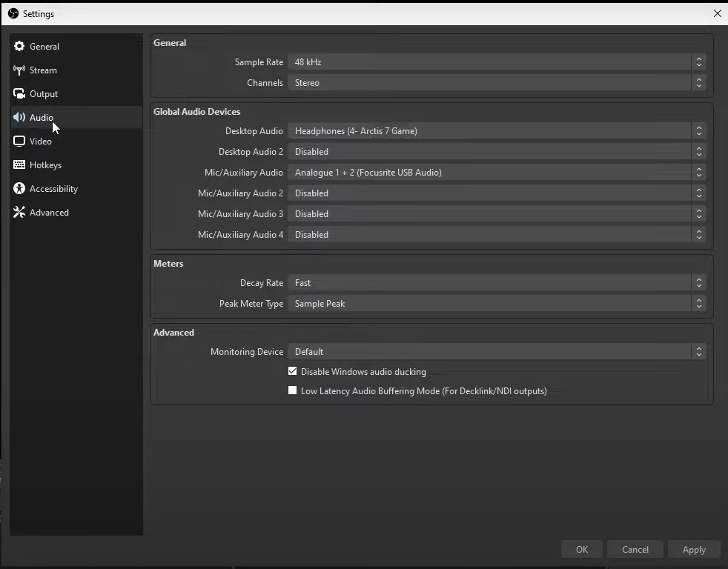The height and width of the screenshot is (569, 728).
Task: Select the Accessibility icon in sidebar
Action: [x=19, y=188]
